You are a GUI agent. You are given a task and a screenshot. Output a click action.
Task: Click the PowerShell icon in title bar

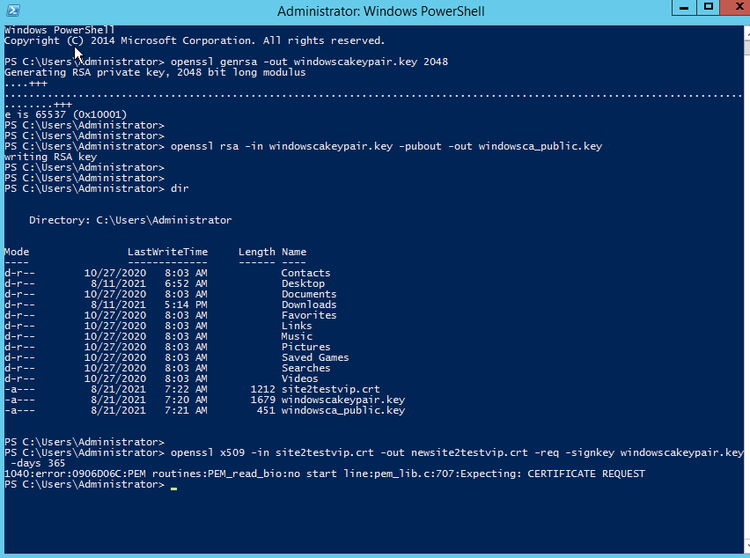coord(13,11)
